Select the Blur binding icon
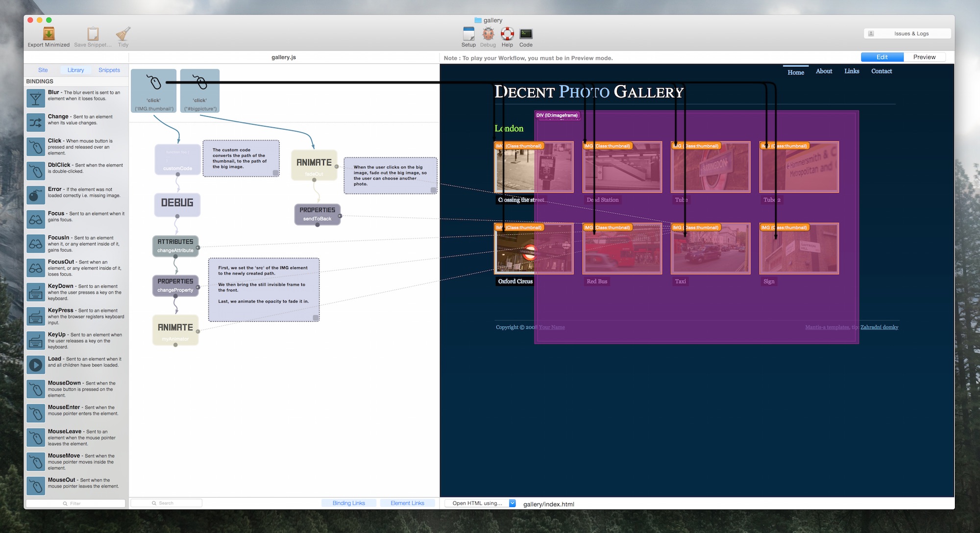Screen dimensions: 980x533 tap(36, 98)
